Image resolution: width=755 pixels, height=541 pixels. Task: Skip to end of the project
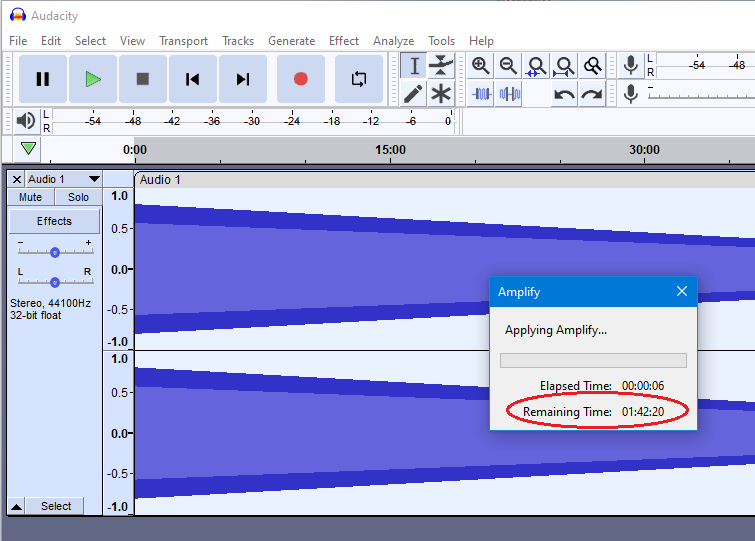[x=243, y=79]
